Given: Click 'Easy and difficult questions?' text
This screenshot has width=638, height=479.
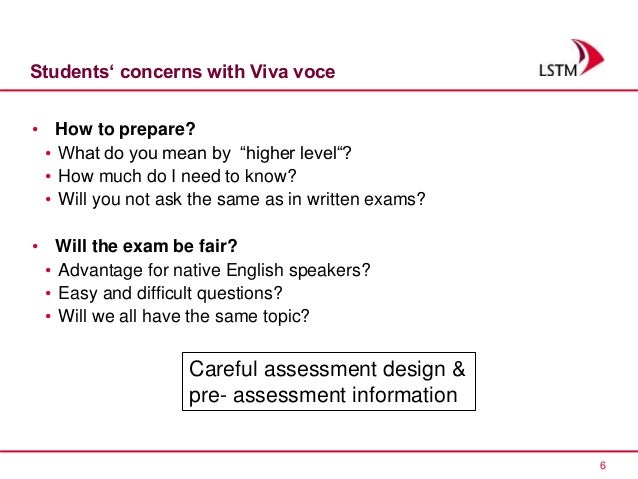Looking at the screenshot, I should pyautogui.click(x=170, y=293).
